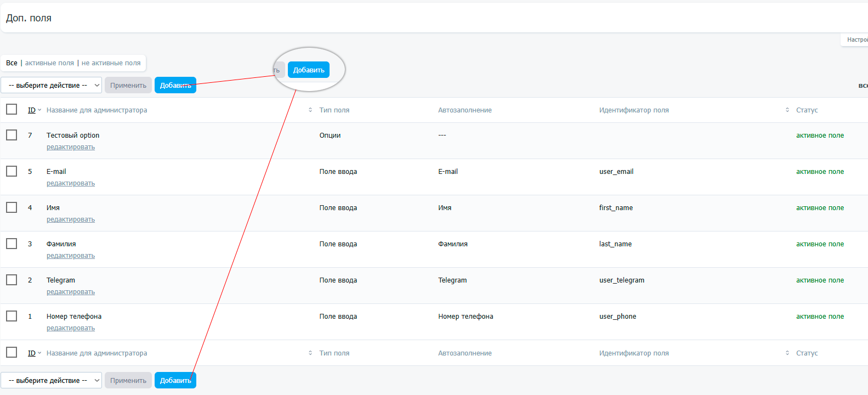This screenshot has width=868, height=395.
Task: Click the bottom Применить button
Action: pyautogui.click(x=128, y=380)
